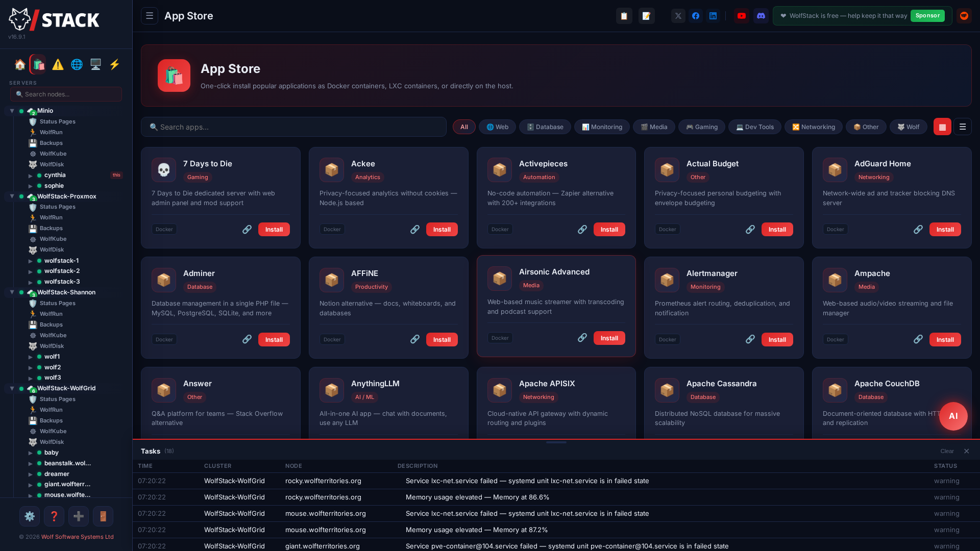This screenshot has height=551, width=980.
Task: Open link icon on Alertmanager card
Action: click(750, 339)
